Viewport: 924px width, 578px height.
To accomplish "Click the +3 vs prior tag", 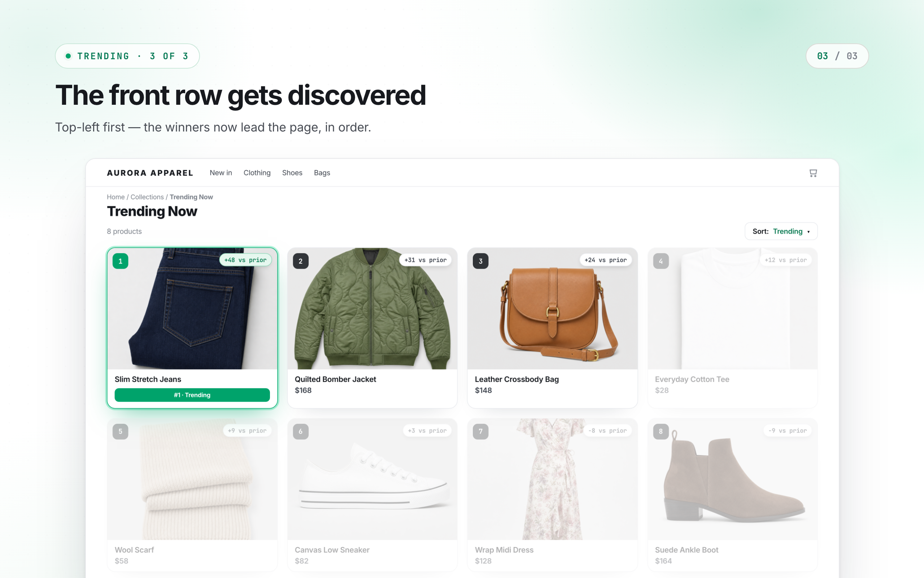I will click(x=427, y=431).
